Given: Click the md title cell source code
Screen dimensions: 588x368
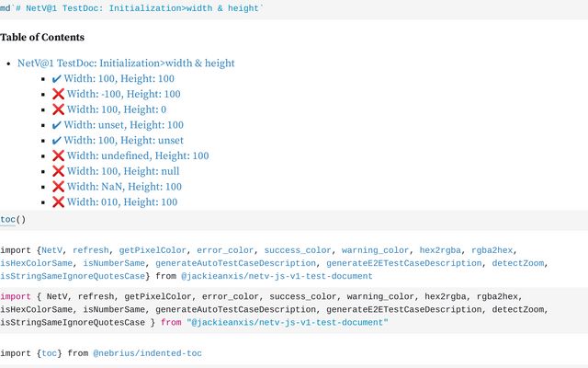Looking at the screenshot, I should click(x=131, y=8).
